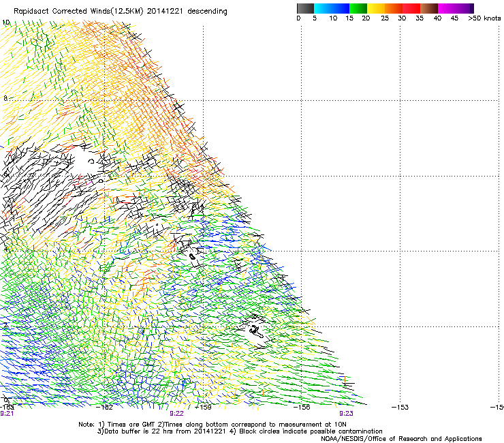Image resolution: width=504 pixels, height=443 pixels.
Task: Click the longitude '-162' axis label
Action: (x=105, y=408)
